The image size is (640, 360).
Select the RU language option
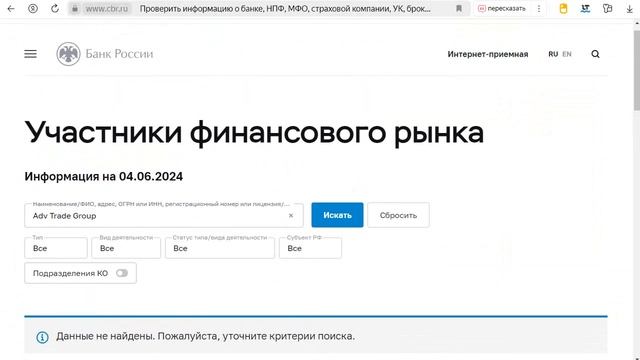tap(553, 54)
